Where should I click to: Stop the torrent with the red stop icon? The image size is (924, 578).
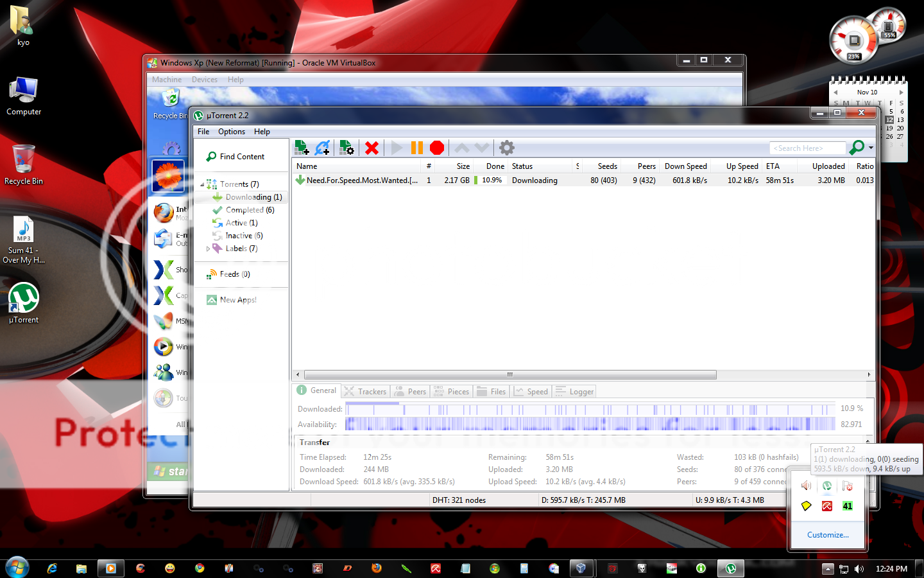coord(437,148)
